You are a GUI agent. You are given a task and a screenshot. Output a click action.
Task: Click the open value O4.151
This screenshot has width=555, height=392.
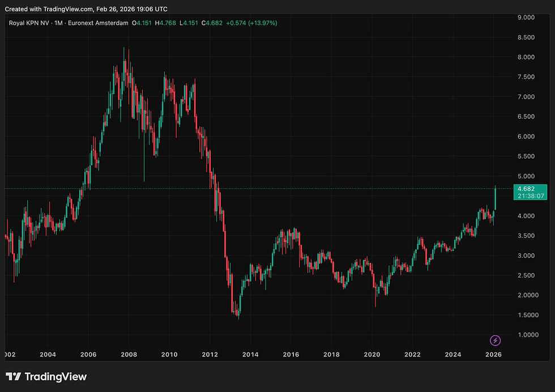click(x=142, y=23)
